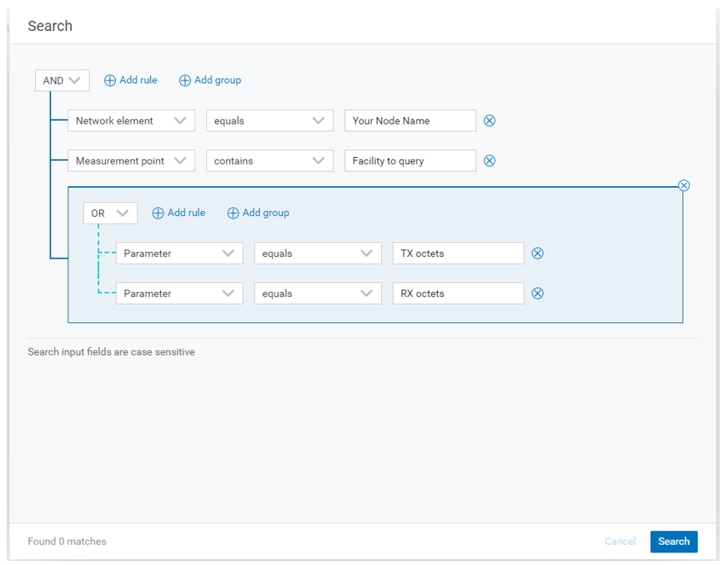Open the OR logic operator dropdown
The width and height of the screenshot is (728, 565).
pyautogui.click(x=110, y=213)
